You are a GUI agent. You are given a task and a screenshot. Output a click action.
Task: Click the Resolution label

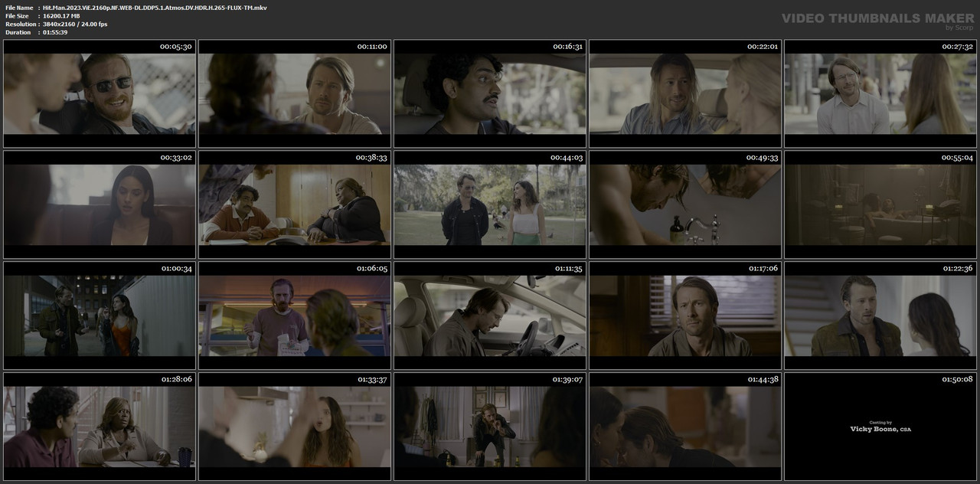point(20,25)
